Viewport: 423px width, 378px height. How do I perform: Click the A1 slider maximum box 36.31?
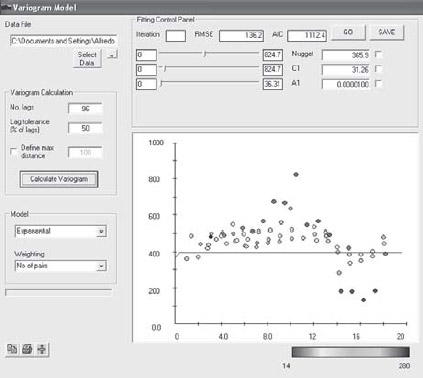273,84
